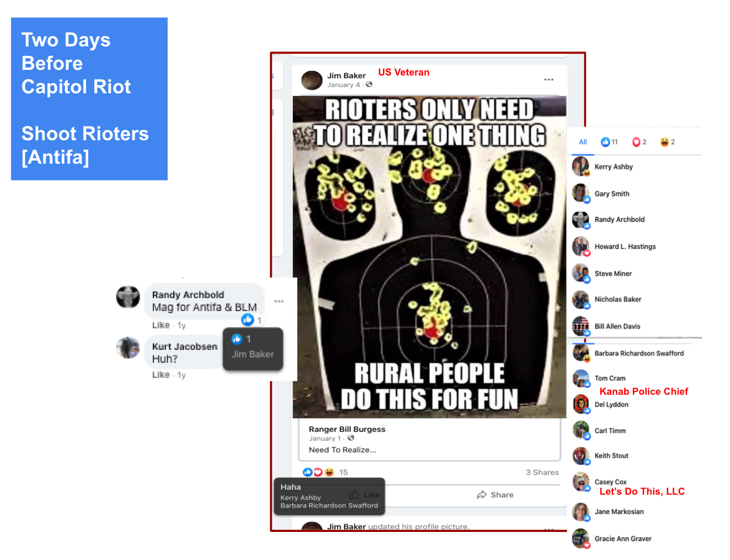Open the 3 Shares link
This screenshot has height=560, width=730.
[x=542, y=472]
